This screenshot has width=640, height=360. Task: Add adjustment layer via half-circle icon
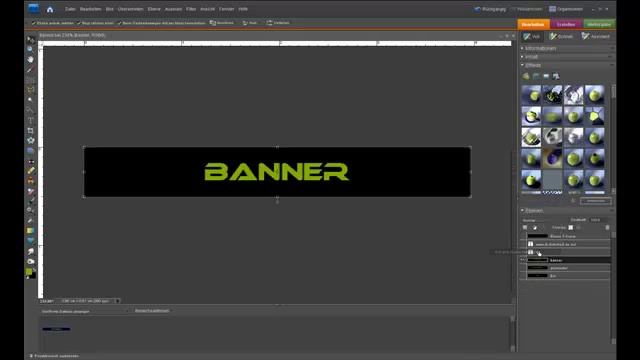535,228
